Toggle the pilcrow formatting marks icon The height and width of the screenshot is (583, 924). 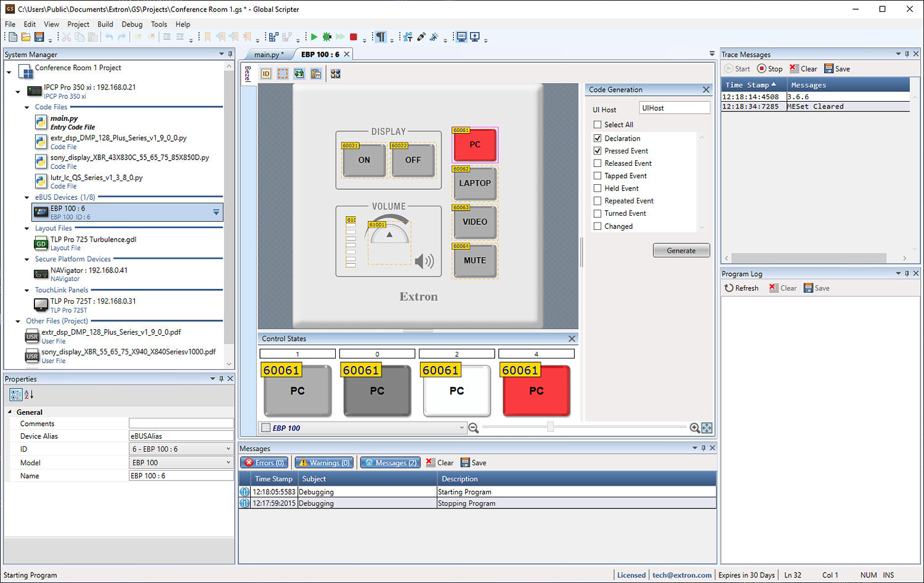point(381,37)
